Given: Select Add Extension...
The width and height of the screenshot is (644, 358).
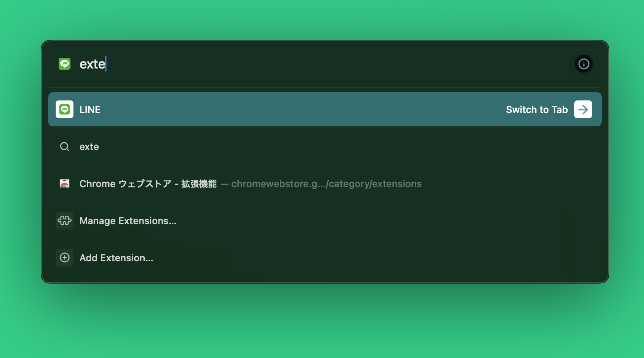Looking at the screenshot, I should [x=325, y=258].
